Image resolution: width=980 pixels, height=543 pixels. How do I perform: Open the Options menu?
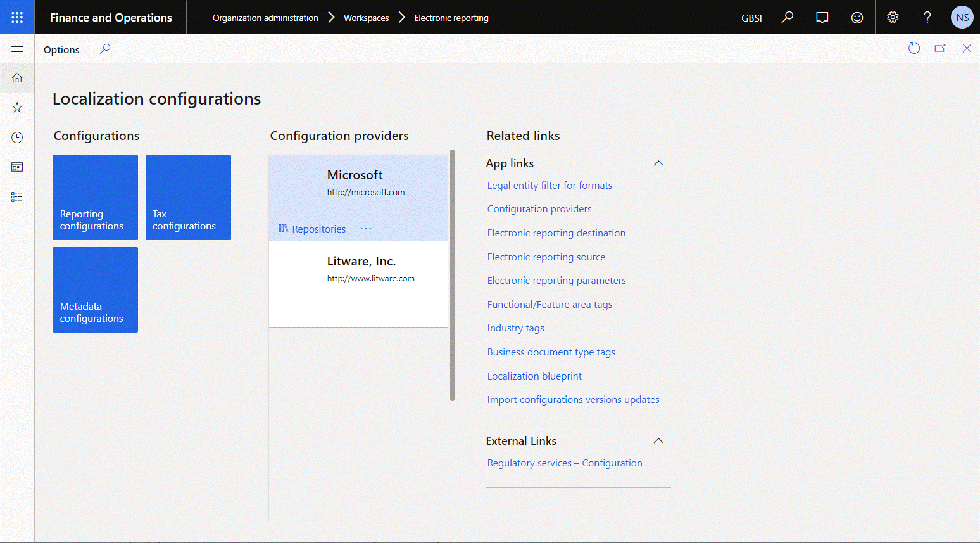(61, 49)
